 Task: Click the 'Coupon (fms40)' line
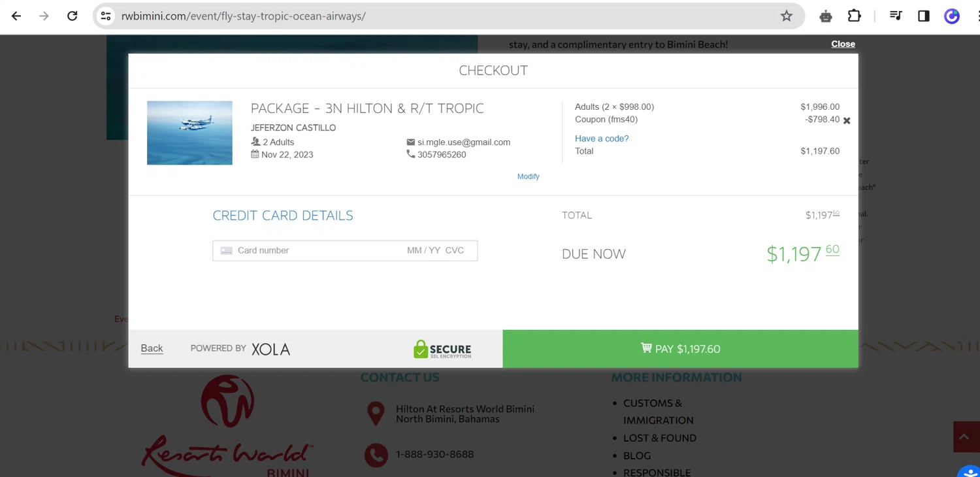point(606,120)
